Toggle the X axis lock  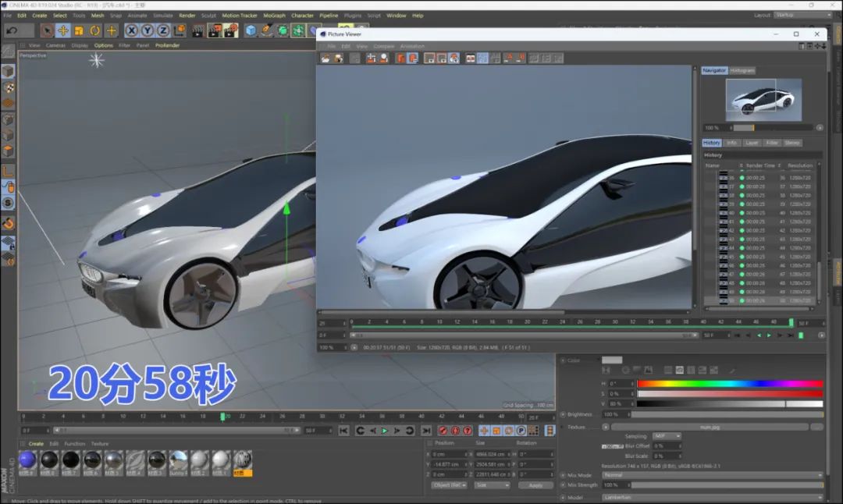click(131, 30)
